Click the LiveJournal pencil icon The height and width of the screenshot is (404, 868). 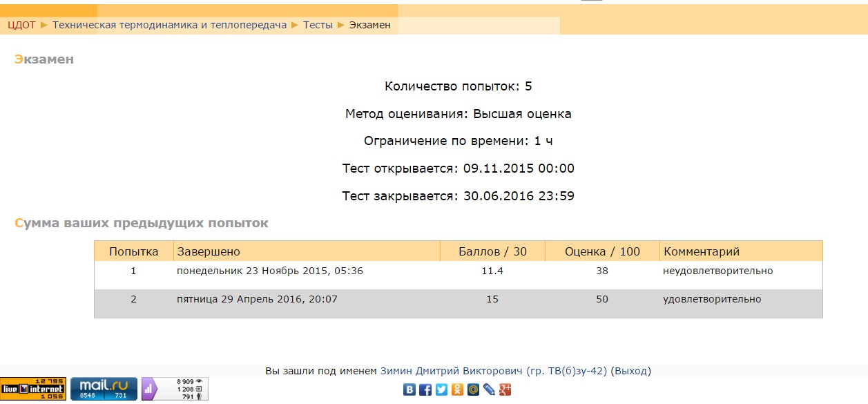coord(489,389)
